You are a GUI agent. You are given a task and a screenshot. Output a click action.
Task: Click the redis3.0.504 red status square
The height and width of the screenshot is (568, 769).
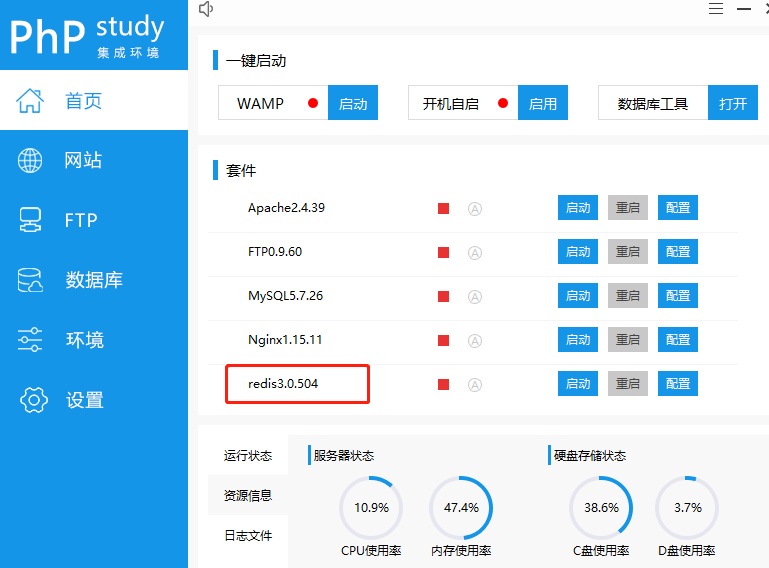point(443,384)
